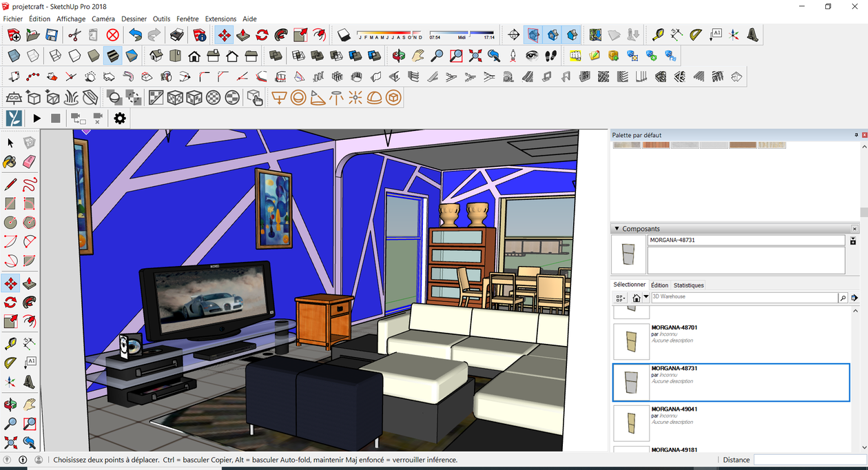Activate the Pan (hand) tool

point(28,405)
